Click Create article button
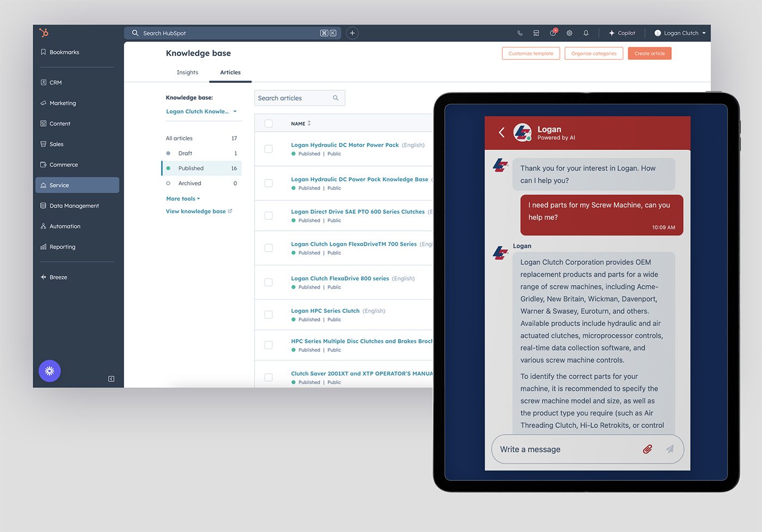This screenshot has height=532, width=762. pyautogui.click(x=649, y=53)
